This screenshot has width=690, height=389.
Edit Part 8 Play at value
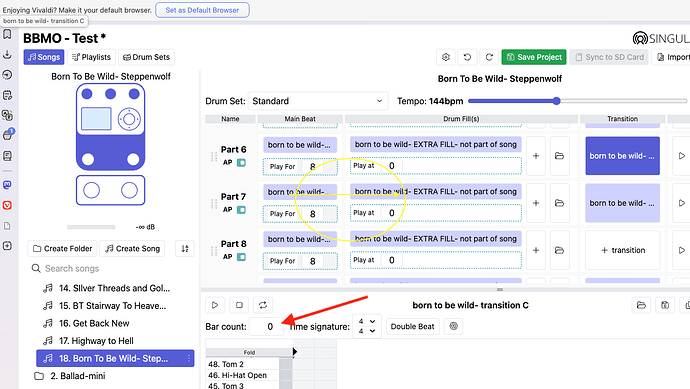[x=392, y=260]
